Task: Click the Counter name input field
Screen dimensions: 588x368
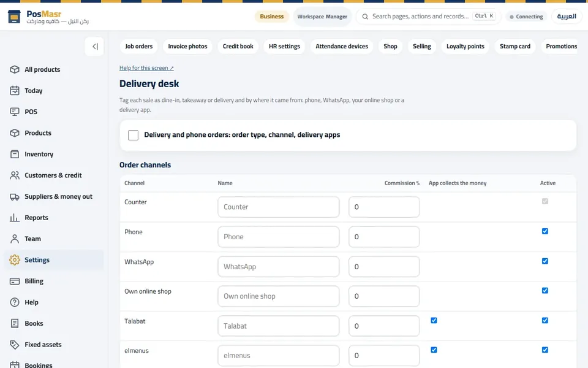Action: (279, 207)
